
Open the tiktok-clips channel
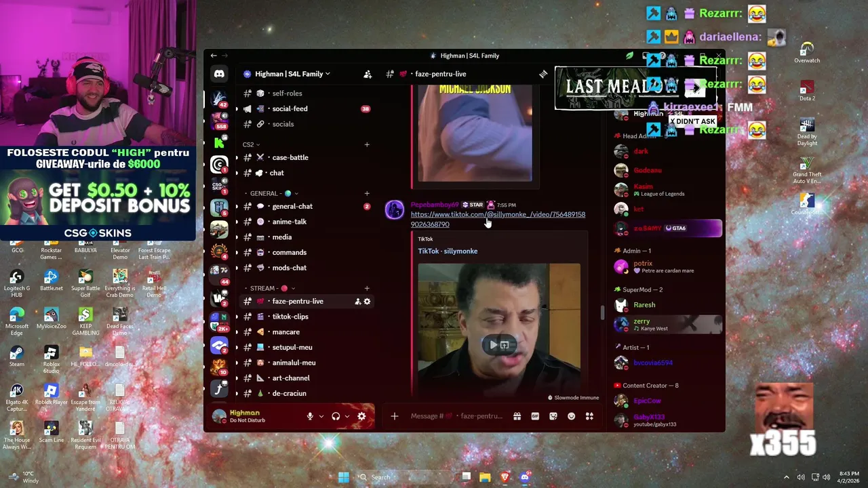click(305, 317)
